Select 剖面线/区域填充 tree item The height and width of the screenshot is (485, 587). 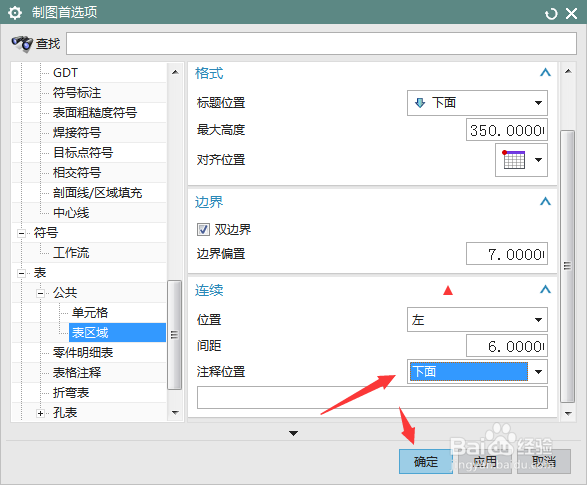pyautogui.click(x=97, y=193)
